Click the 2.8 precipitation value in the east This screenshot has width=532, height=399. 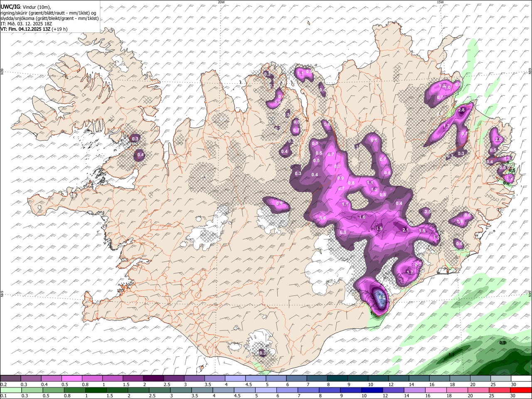coord(461,110)
